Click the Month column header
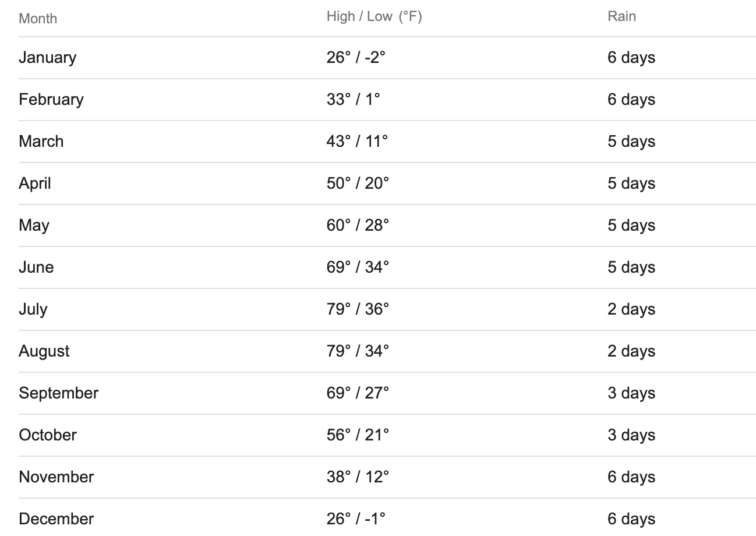756x536 pixels. tap(38, 18)
